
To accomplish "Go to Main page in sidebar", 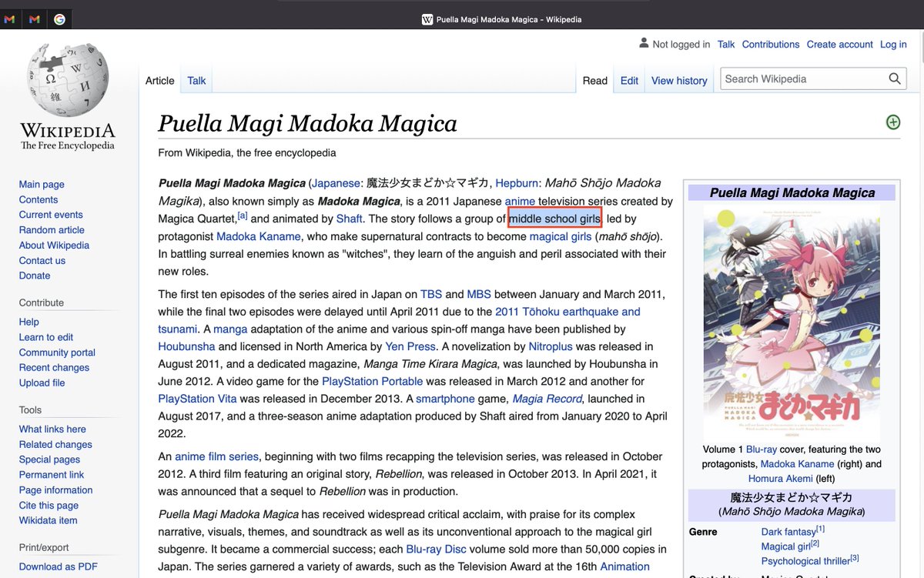I will 42,184.
